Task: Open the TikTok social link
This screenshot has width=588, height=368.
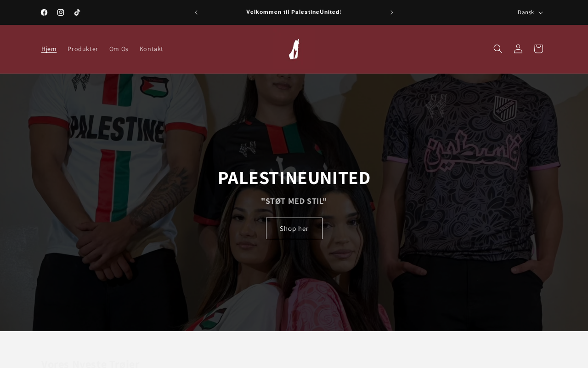Action: [77, 12]
